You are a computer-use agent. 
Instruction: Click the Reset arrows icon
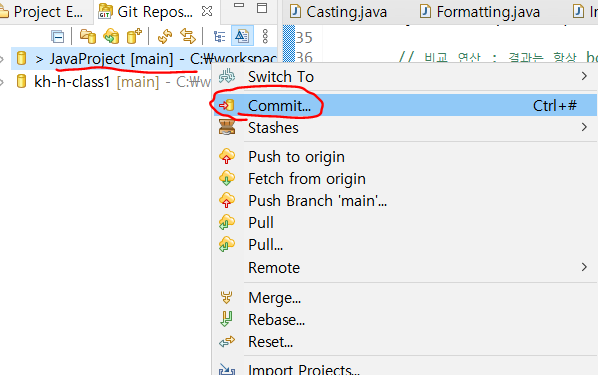tap(227, 341)
